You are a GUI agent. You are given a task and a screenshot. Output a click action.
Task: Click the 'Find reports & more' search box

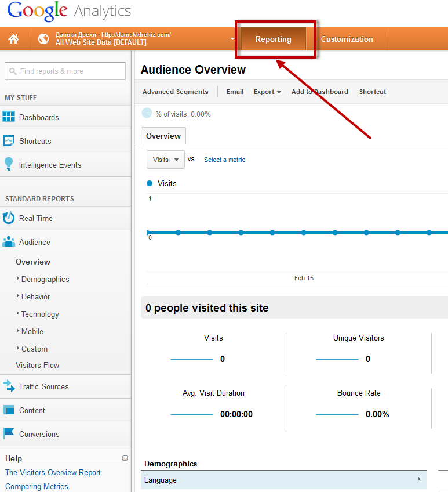click(65, 71)
